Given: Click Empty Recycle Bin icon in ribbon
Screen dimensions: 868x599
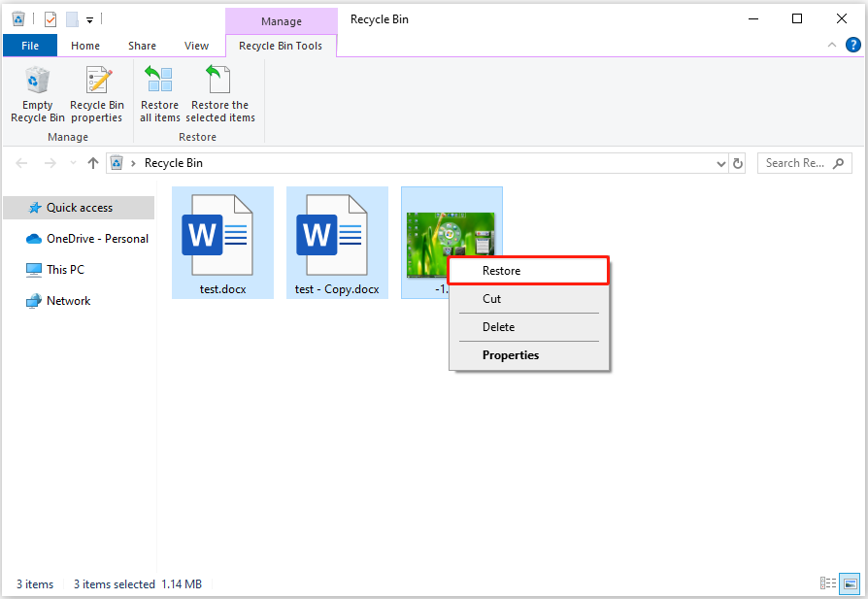Looking at the screenshot, I should pyautogui.click(x=37, y=94).
